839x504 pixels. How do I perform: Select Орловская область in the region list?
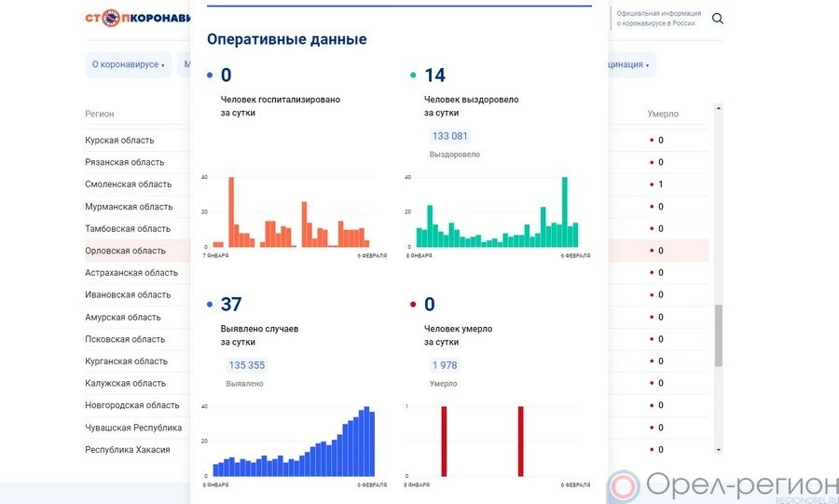(x=126, y=251)
